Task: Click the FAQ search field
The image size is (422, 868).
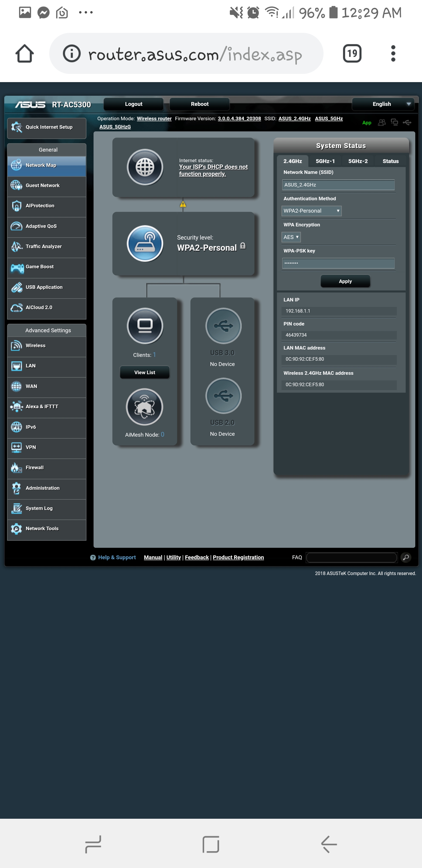Action: pos(352,558)
